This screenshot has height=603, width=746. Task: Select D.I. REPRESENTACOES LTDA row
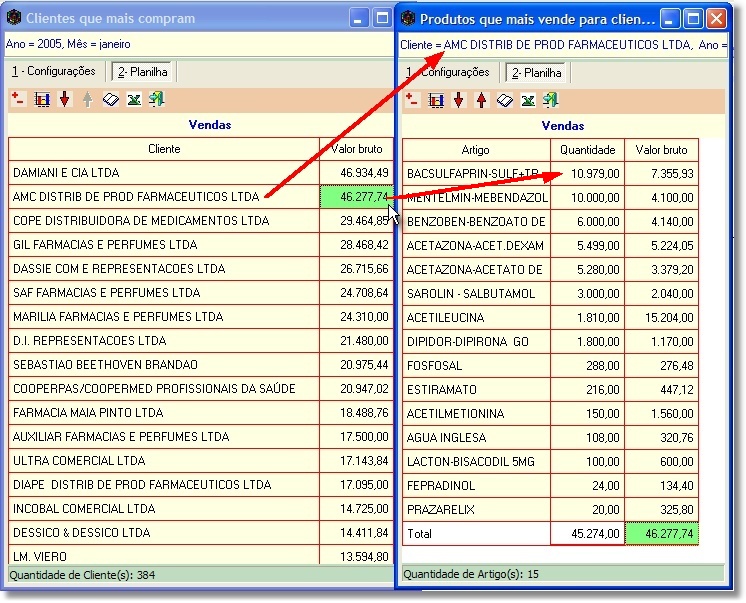click(x=164, y=341)
